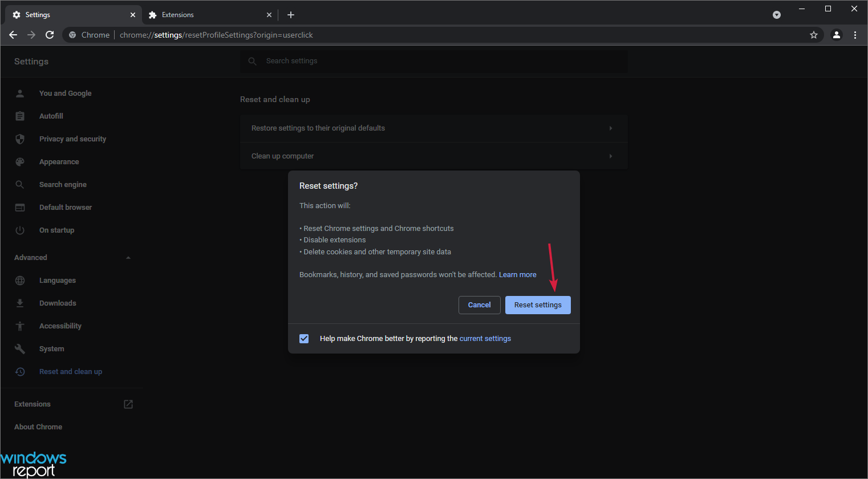Viewport: 868px width, 479px height.
Task: Click the Extensions external link icon
Action: (128, 404)
